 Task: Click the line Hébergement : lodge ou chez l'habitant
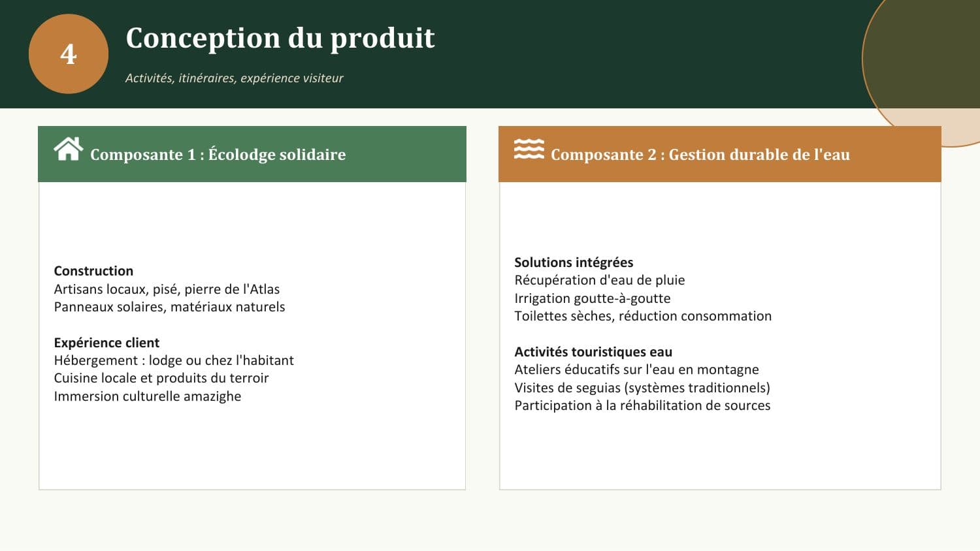(x=174, y=360)
